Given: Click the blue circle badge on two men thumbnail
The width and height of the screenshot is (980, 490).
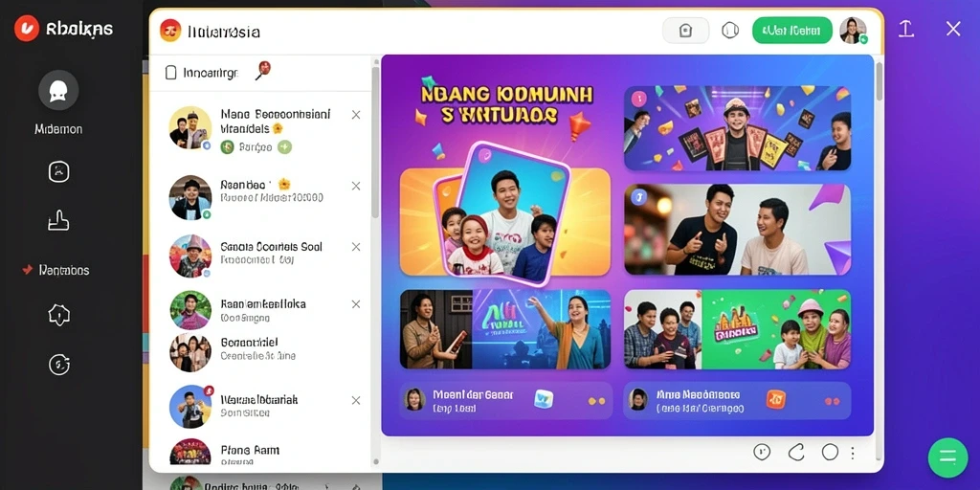Looking at the screenshot, I should (638, 198).
